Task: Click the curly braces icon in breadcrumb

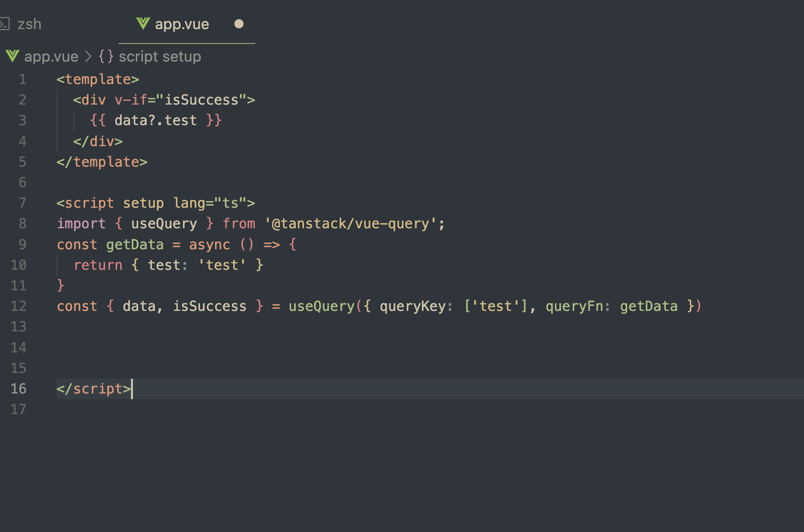Action: tap(106, 56)
